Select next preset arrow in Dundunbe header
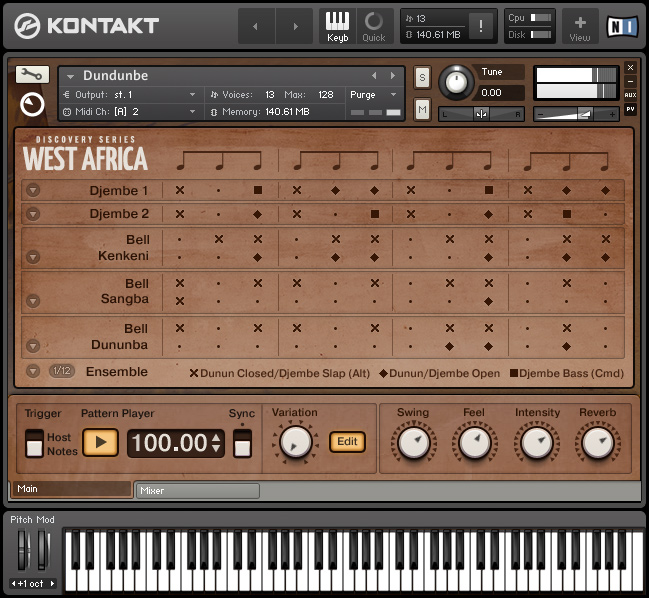Screen dimensions: 649x598 [393, 75]
